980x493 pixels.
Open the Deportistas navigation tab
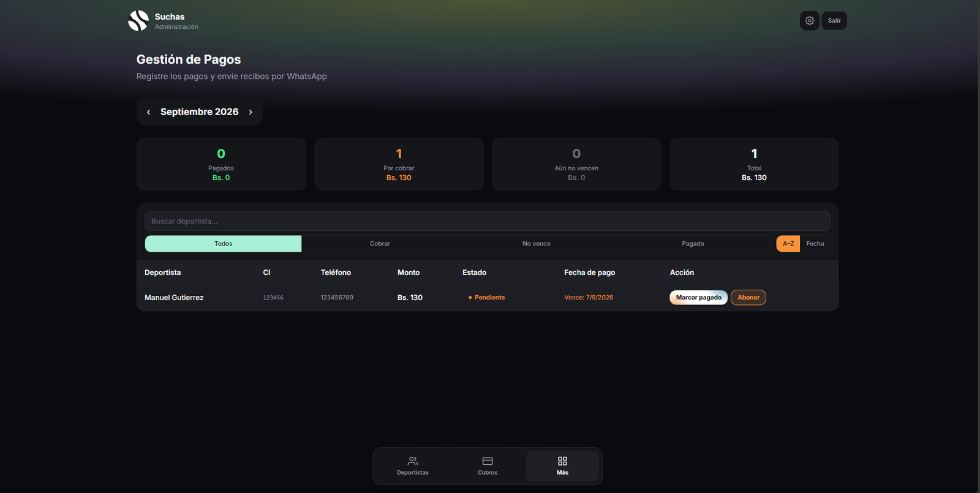click(x=413, y=466)
